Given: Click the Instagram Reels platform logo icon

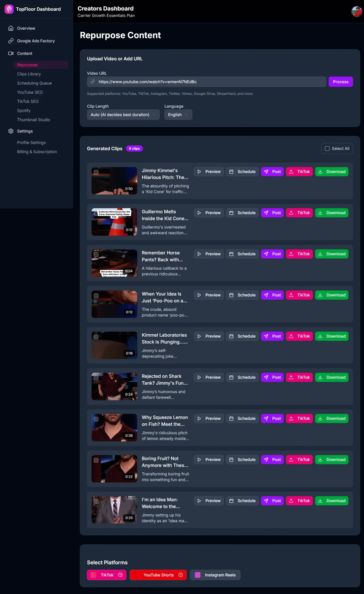Looking at the screenshot, I should (198, 575).
